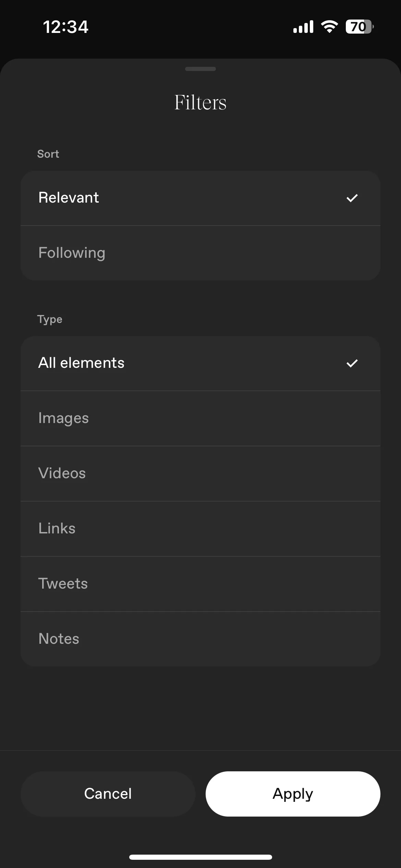Tap the Cancel button
401x868 pixels.
click(108, 794)
